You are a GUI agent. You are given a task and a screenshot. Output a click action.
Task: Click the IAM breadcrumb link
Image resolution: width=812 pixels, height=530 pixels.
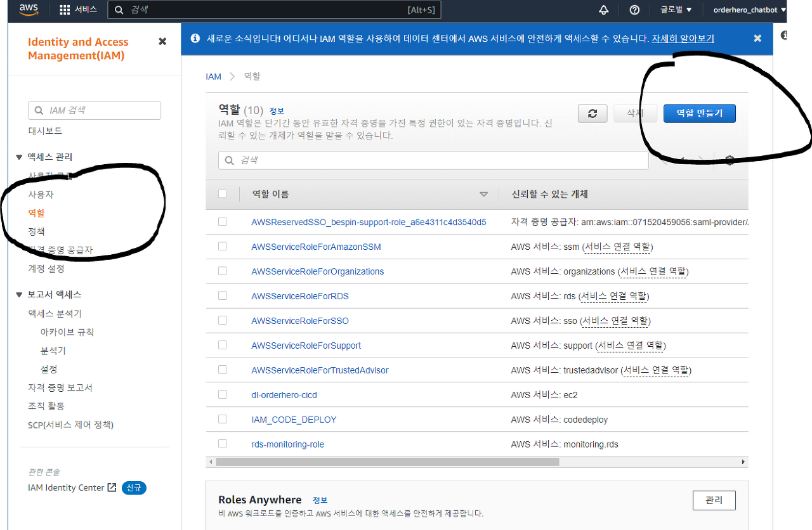pyautogui.click(x=213, y=76)
